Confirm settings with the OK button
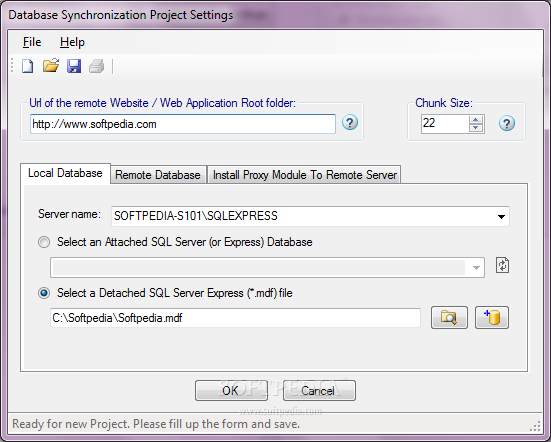 (231, 390)
